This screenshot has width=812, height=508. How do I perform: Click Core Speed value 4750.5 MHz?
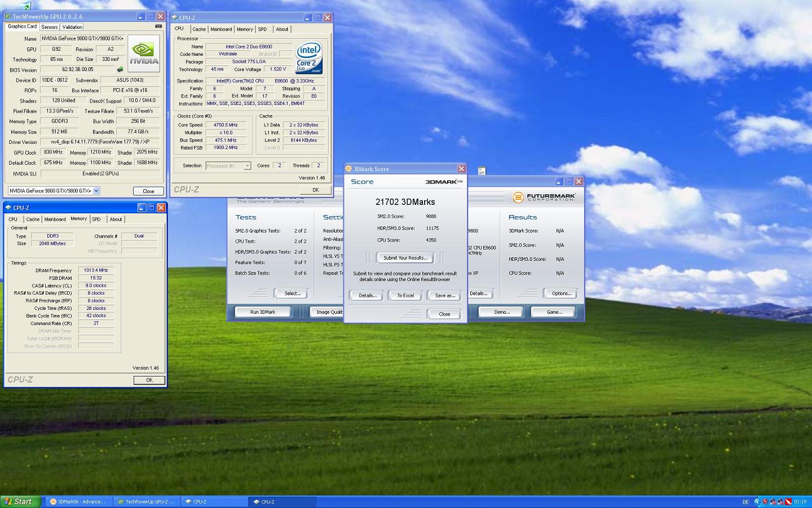226,125
